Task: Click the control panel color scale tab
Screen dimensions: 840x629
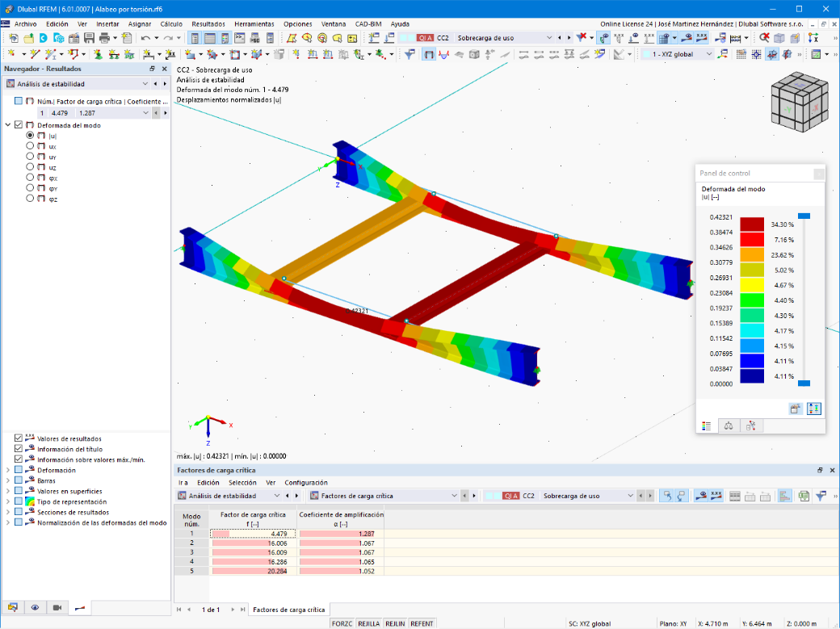Action: coord(707,426)
